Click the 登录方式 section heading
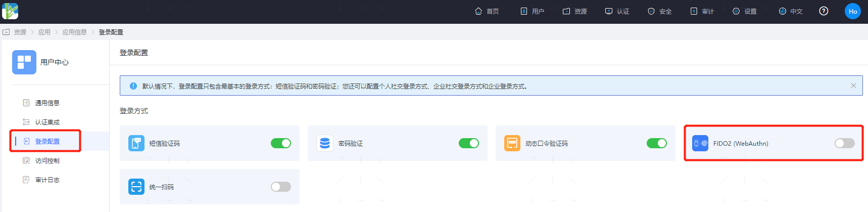The image size is (868, 212). click(x=134, y=111)
